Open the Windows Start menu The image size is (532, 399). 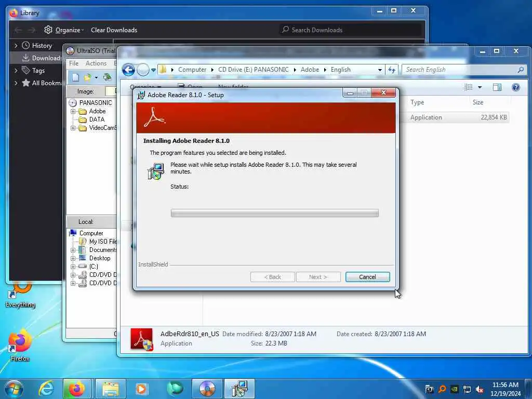point(14,389)
